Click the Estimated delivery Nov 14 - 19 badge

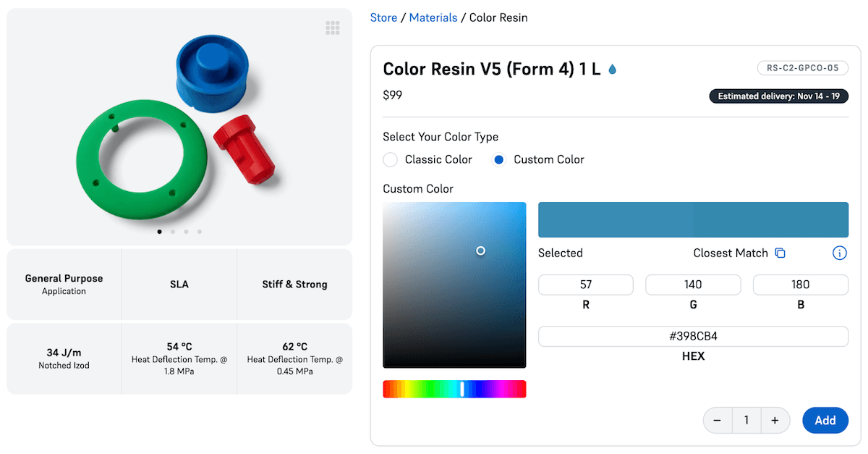click(778, 96)
